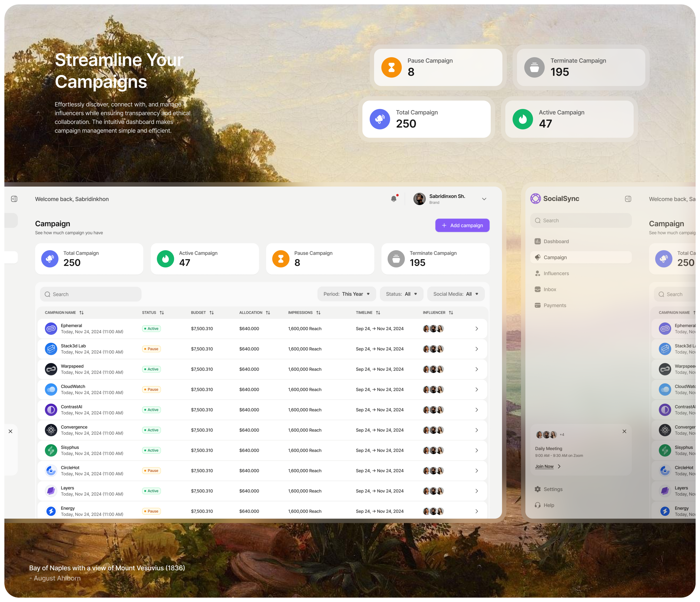Click the orange Pause Campaign hourglass icon
Viewport: 700px width, 602px height.
click(281, 259)
